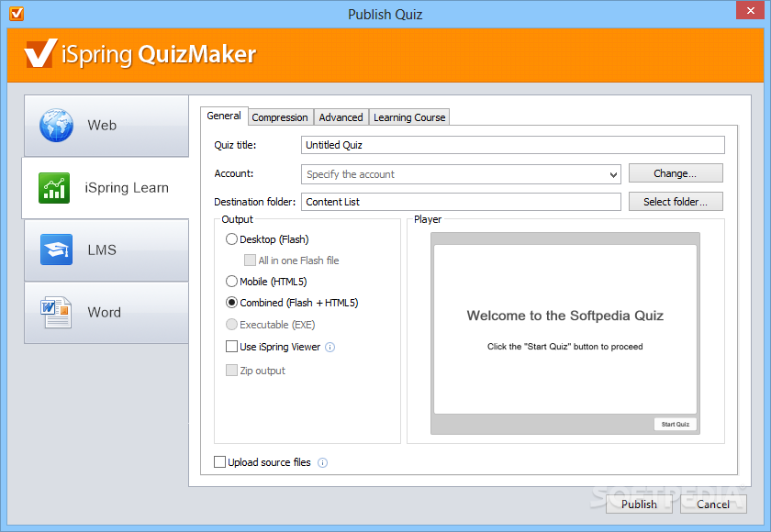Click the Quiz title input field
Screen dimensions: 771x532
pos(512,145)
